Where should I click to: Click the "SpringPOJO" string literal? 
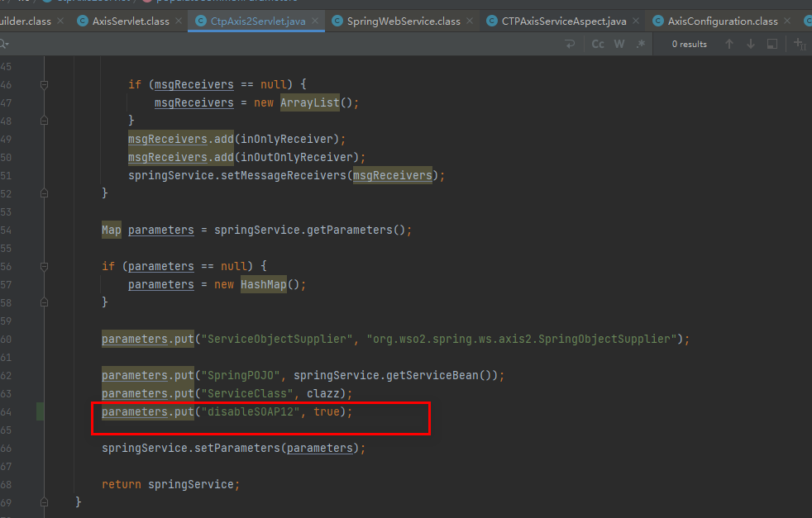click(x=241, y=375)
